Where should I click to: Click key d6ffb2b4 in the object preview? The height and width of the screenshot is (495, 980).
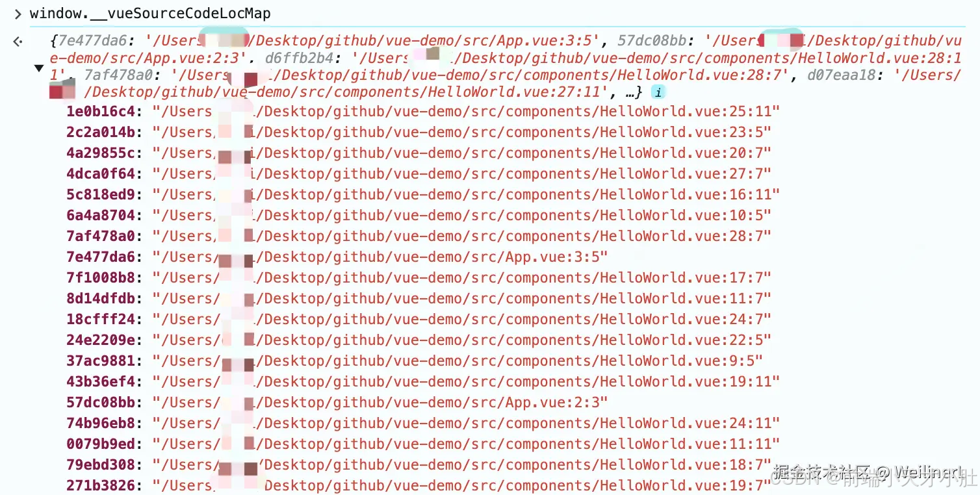pos(299,58)
